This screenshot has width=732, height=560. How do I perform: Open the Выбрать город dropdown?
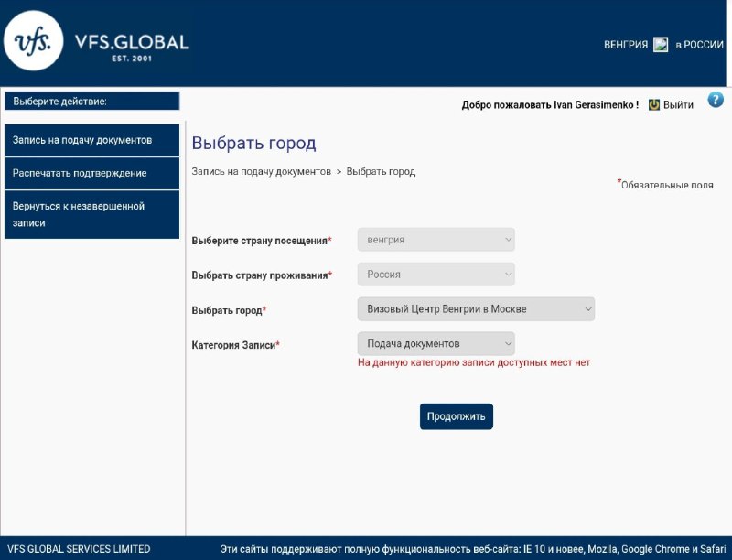point(476,309)
